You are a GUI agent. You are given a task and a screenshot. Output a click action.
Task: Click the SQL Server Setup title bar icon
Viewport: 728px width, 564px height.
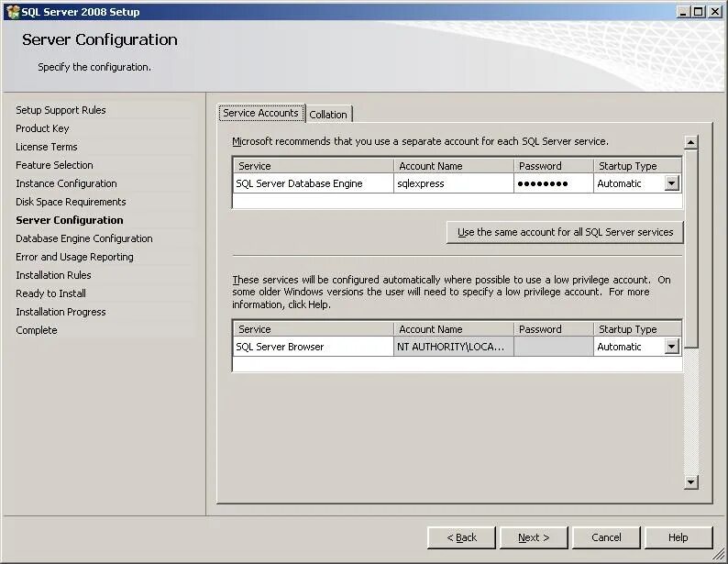pyautogui.click(x=13, y=12)
